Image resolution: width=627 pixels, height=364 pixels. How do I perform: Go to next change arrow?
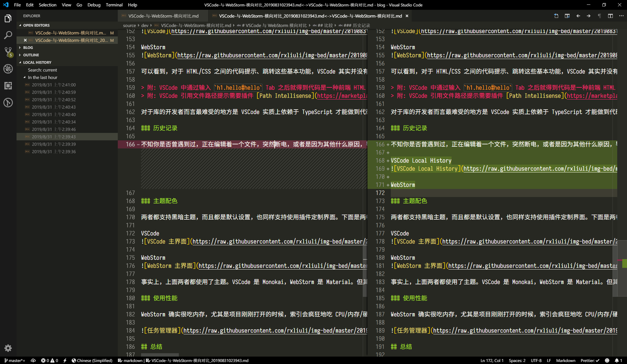point(589,16)
